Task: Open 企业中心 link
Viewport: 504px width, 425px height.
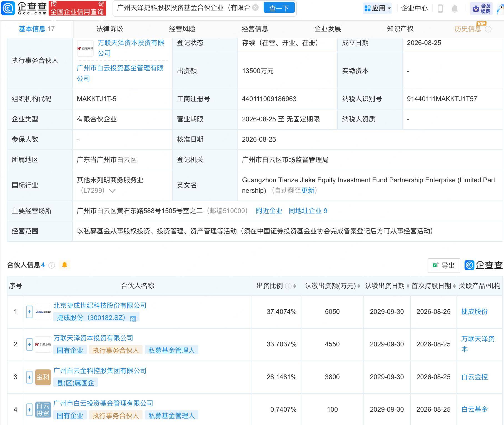Action: tap(414, 8)
